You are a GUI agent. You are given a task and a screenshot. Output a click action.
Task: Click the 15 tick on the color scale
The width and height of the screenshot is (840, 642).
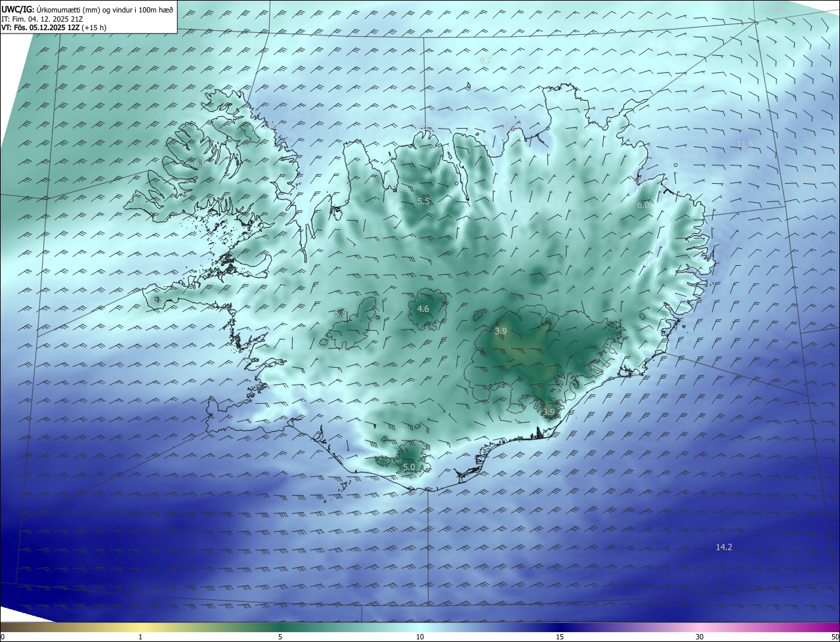560,637
